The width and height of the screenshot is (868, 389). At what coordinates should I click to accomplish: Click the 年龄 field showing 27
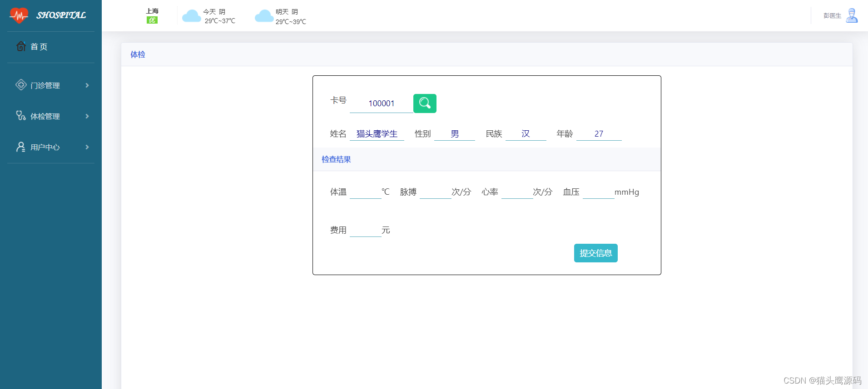coord(599,134)
